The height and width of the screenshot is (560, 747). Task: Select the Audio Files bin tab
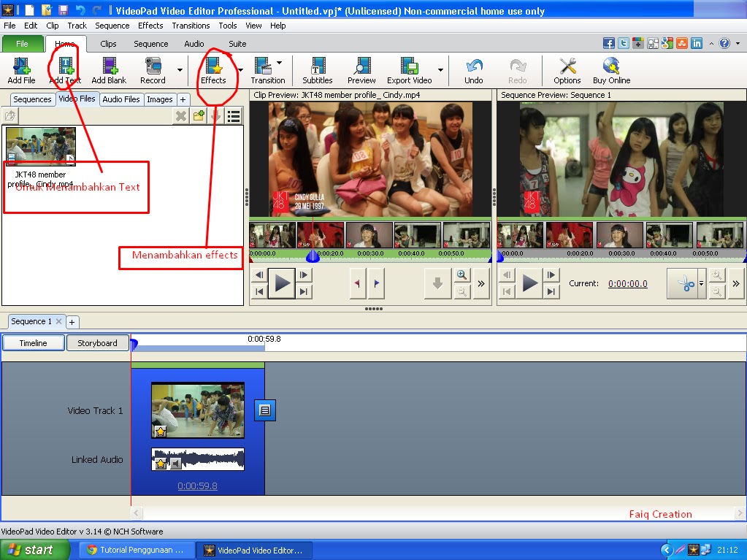click(121, 99)
